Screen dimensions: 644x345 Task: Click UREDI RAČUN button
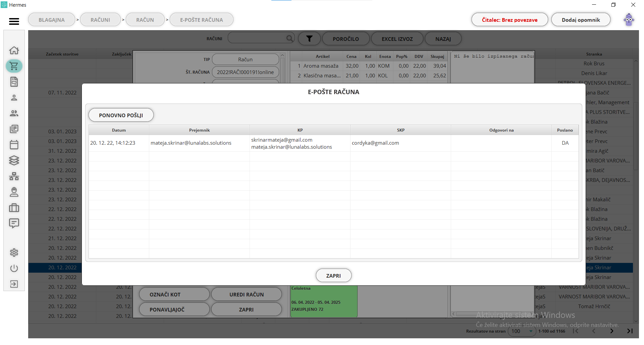point(247,294)
